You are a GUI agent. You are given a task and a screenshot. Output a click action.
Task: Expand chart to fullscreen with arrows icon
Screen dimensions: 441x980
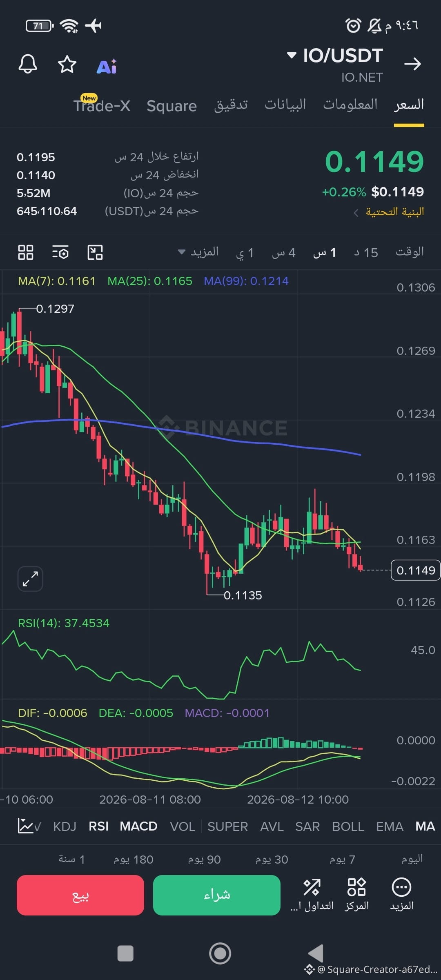30,579
